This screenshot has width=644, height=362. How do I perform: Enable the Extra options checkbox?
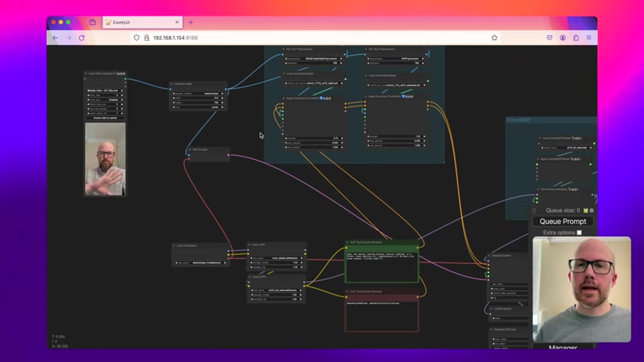point(579,232)
